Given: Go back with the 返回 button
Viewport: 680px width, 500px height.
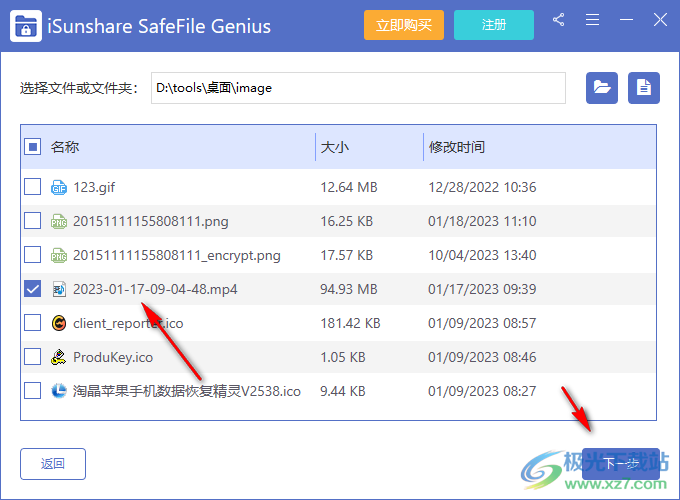Looking at the screenshot, I should (53, 464).
